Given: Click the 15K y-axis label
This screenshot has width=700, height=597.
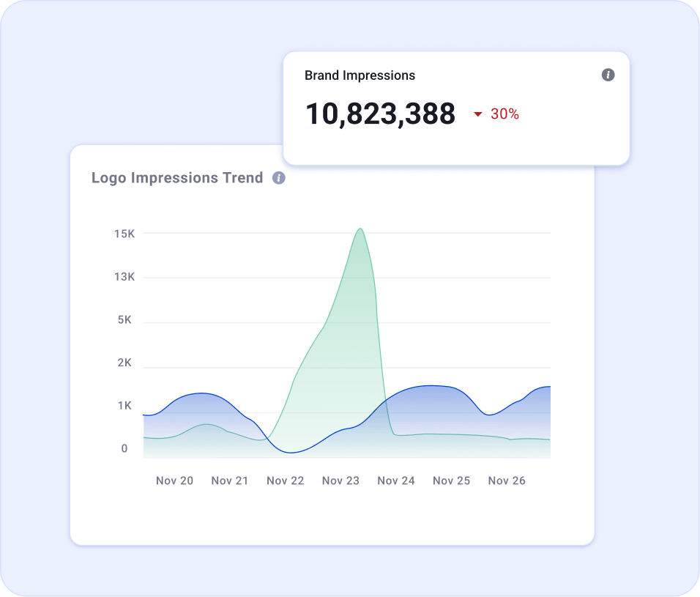Looking at the screenshot, I should (x=124, y=234).
